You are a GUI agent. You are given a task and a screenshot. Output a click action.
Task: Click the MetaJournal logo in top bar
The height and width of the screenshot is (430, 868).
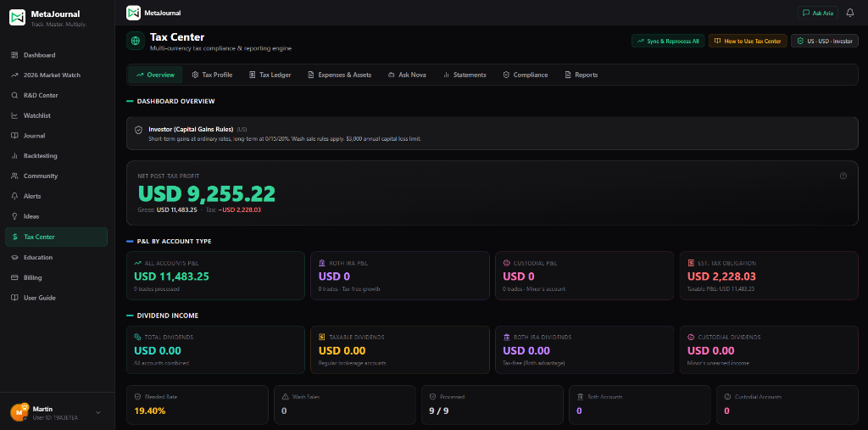(133, 13)
